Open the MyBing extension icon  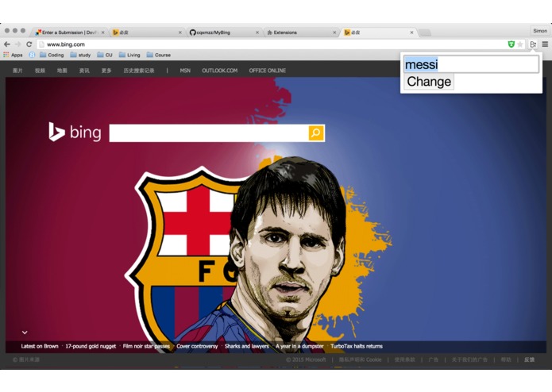(x=533, y=44)
